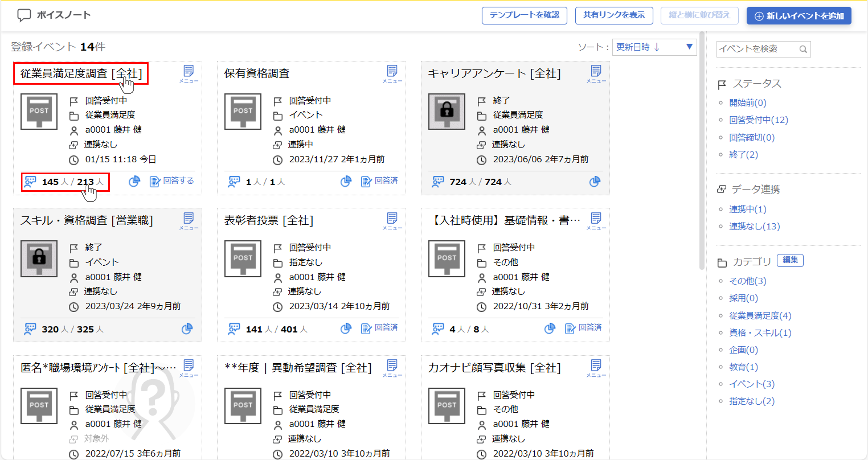Click respondents icon showing 141人 / 401人

234,329
